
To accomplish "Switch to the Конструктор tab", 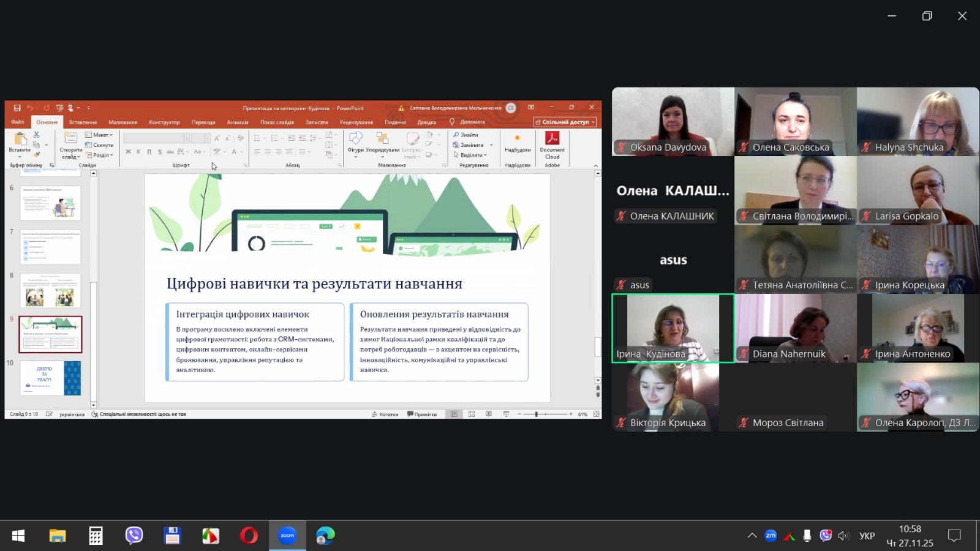I will click(x=164, y=122).
